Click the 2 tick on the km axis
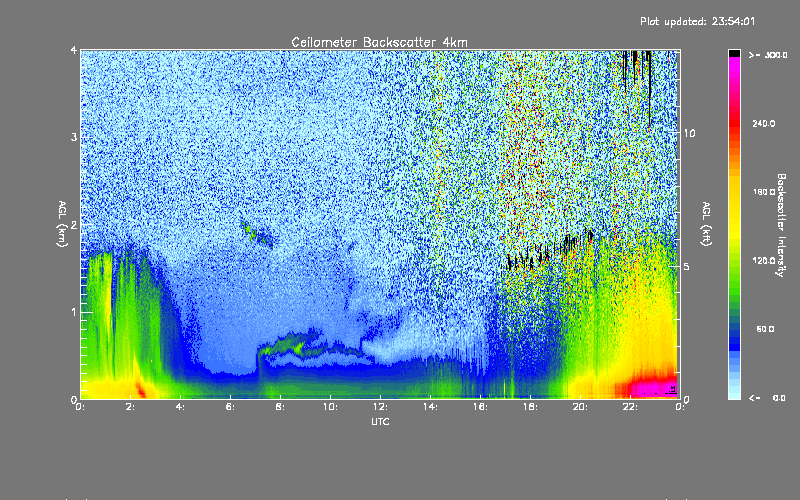The image size is (800, 500). pos(74,225)
